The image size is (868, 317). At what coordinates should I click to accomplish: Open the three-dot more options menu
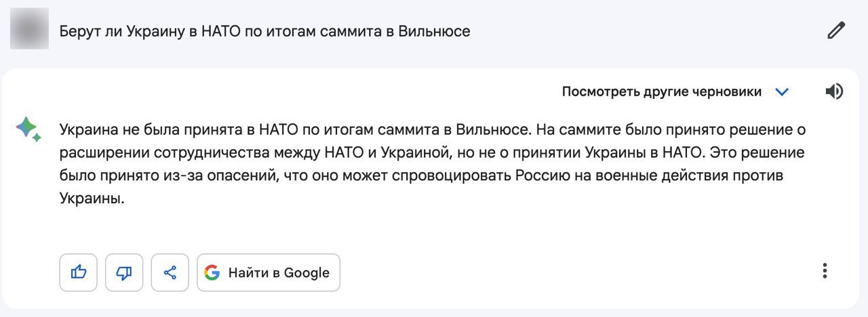tap(825, 271)
